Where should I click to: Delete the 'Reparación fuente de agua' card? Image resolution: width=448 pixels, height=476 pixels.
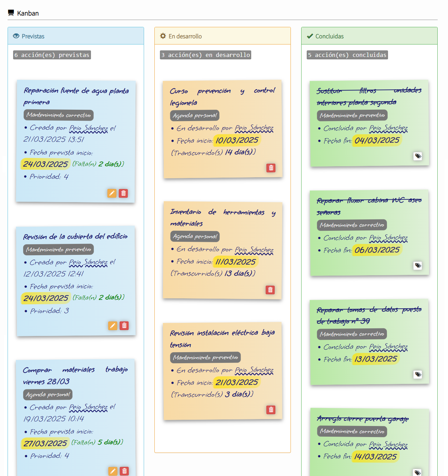coord(123,193)
